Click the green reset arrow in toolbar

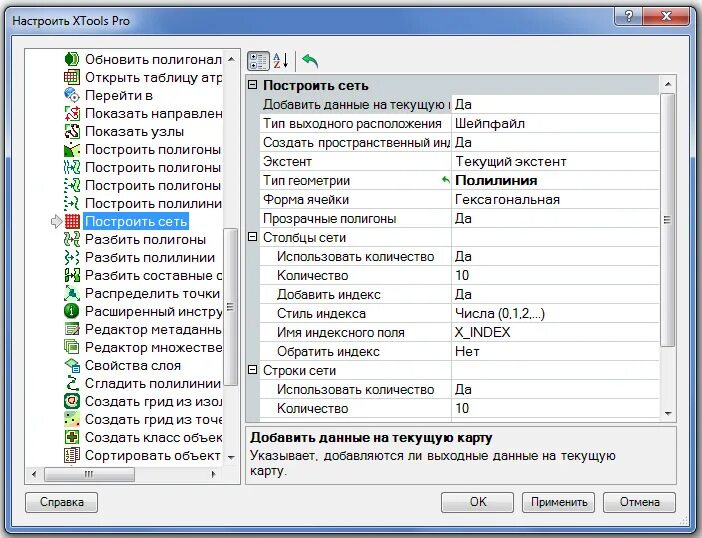click(310, 61)
